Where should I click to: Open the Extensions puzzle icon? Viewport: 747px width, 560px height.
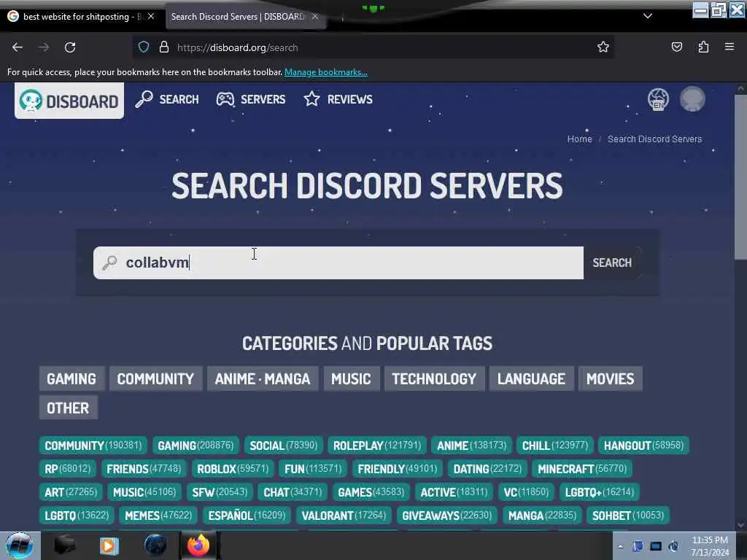[x=703, y=47]
